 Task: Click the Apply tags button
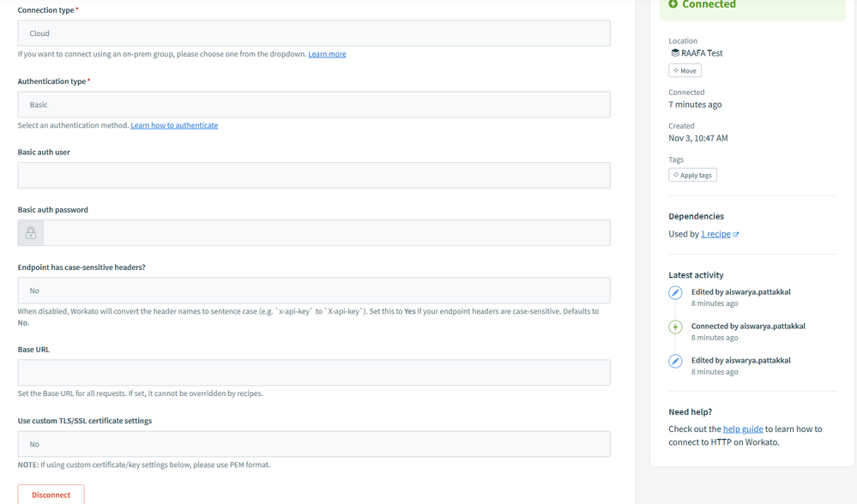pos(692,175)
